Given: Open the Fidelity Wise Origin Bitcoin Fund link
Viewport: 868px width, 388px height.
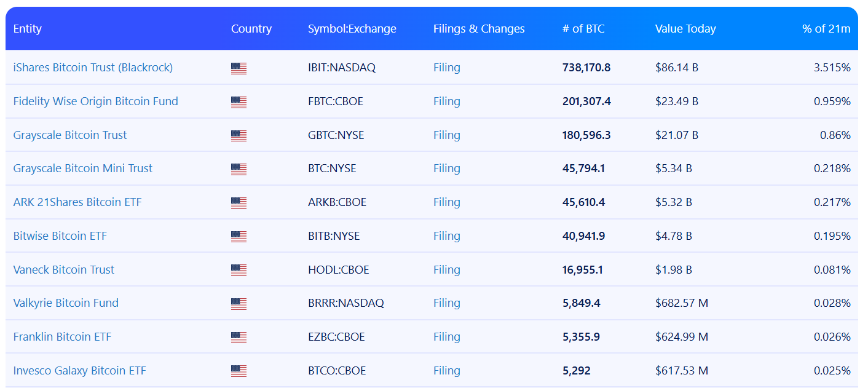Looking at the screenshot, I should click(95, 101).
